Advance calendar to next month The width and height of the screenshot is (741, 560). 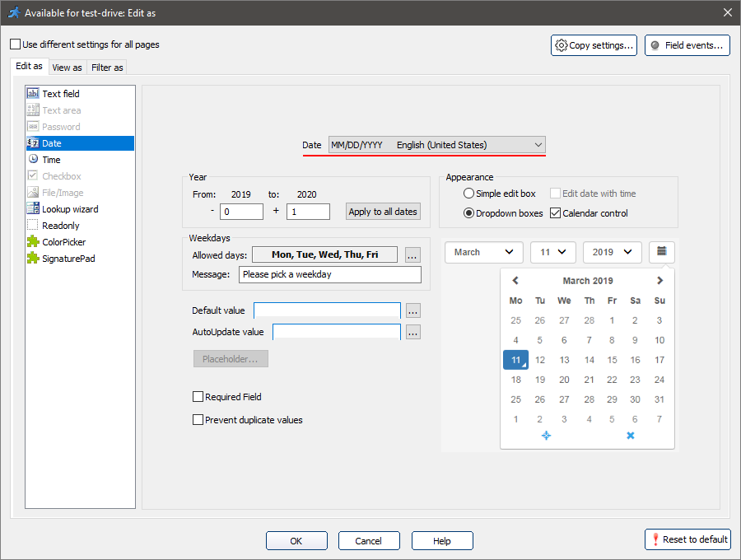659,281
